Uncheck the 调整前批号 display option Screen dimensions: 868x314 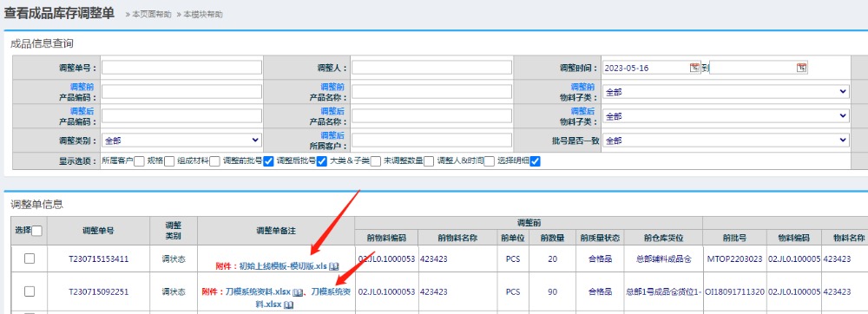click(268, 161)
